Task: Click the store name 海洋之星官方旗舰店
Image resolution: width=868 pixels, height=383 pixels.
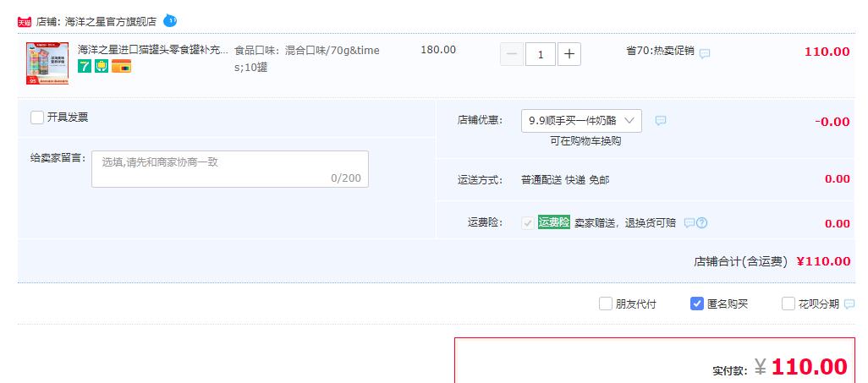Action: click(110, 22)
